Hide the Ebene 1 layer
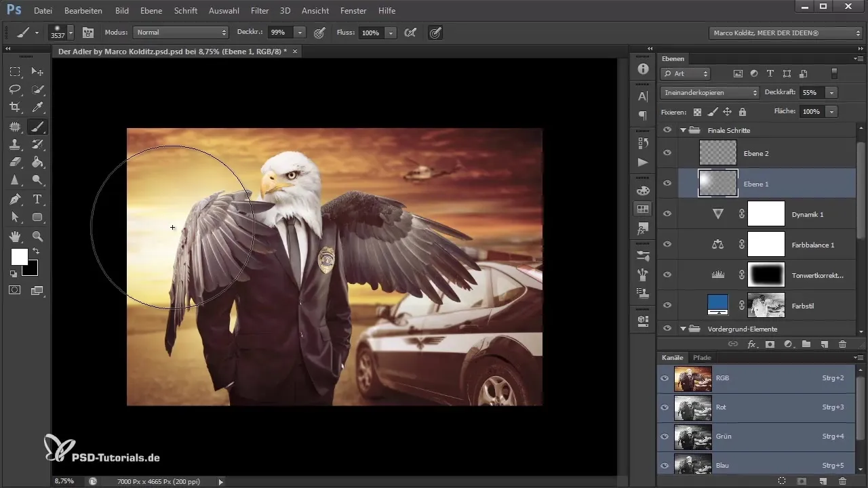The width and height of the screenshot is (868, 488). [x=667, y=183]
